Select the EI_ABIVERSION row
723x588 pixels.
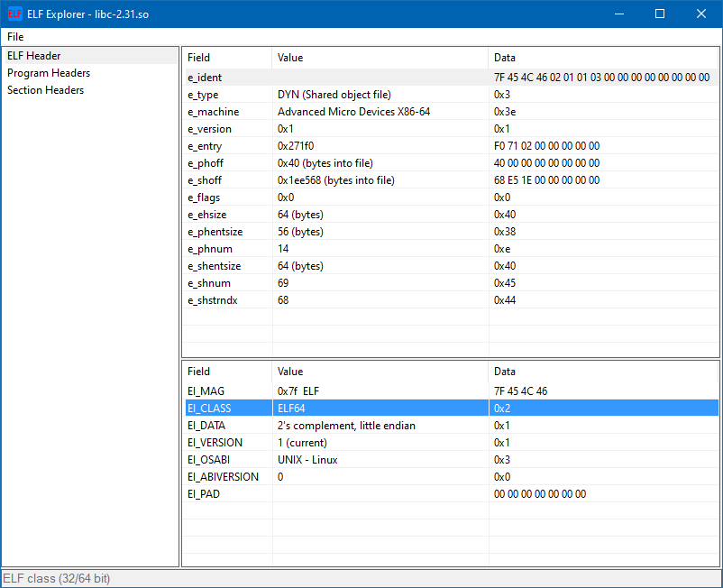(452, 477)
